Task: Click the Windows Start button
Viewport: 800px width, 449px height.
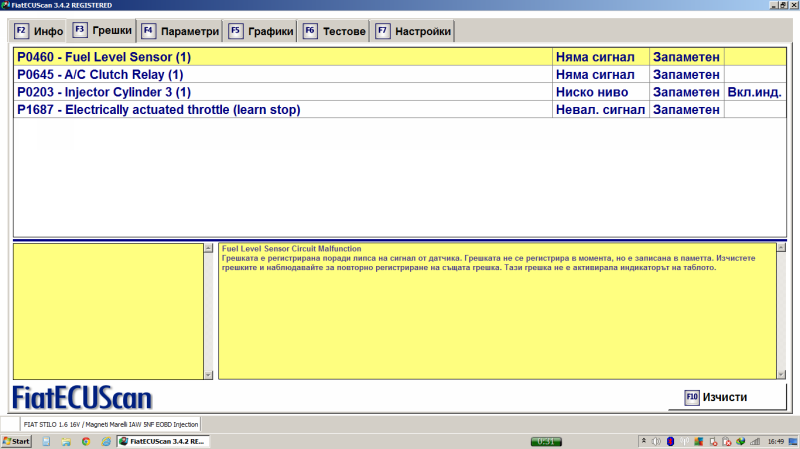Action: point(17,441)
